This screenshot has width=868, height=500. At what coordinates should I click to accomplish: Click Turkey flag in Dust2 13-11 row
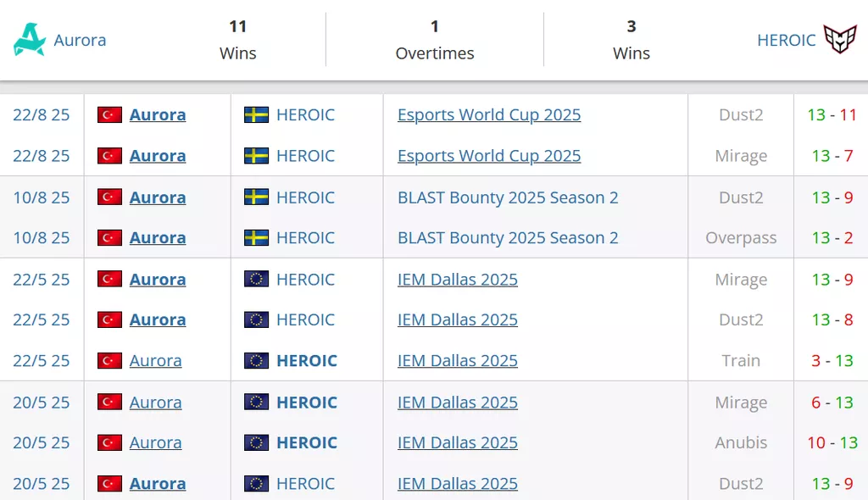coord(110,114)
